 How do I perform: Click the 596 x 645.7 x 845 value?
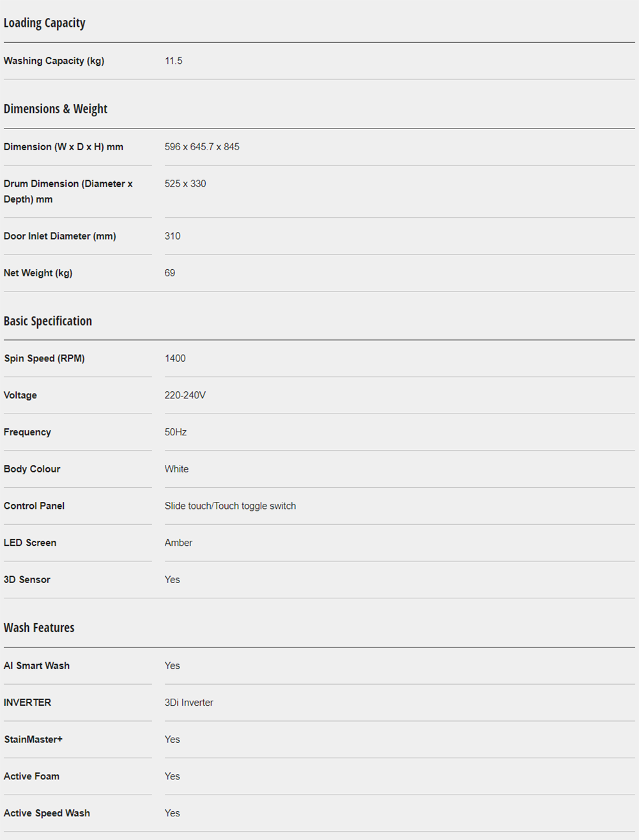202,146
